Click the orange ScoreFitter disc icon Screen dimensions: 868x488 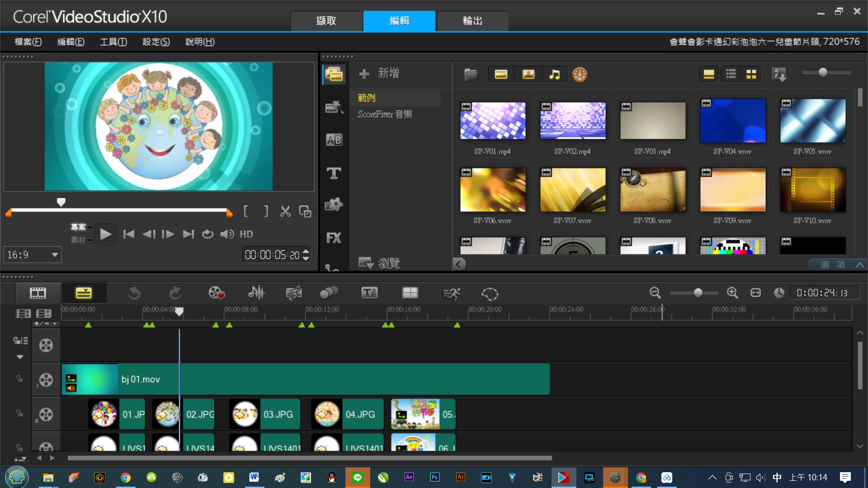coord(580,75)
